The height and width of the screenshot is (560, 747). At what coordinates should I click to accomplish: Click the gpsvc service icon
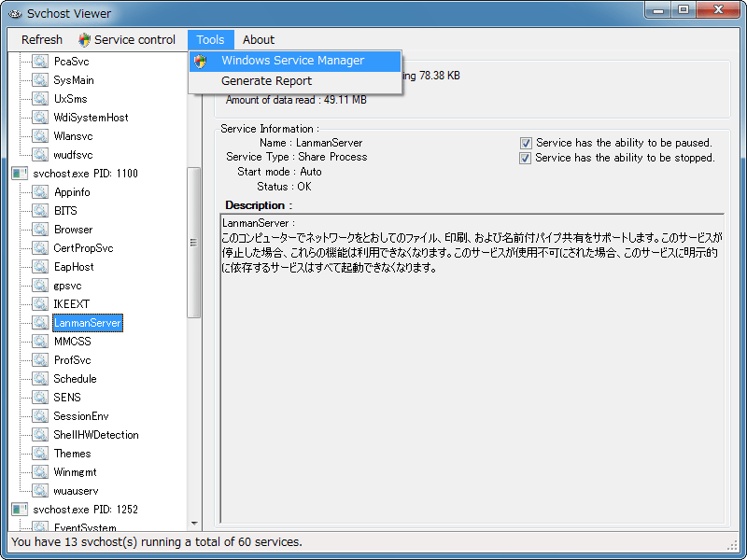pos(40,286)
